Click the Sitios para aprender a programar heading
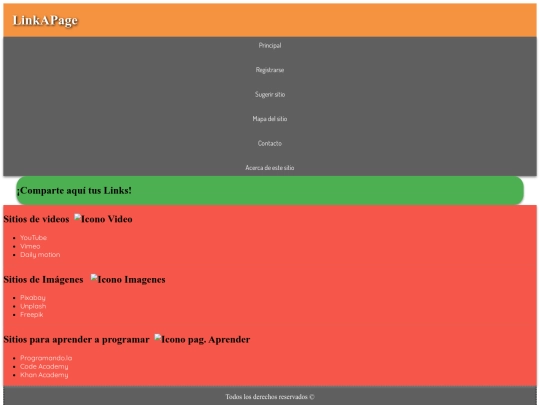The height and width of the screenshot is (405, 540). click(76, 339)
